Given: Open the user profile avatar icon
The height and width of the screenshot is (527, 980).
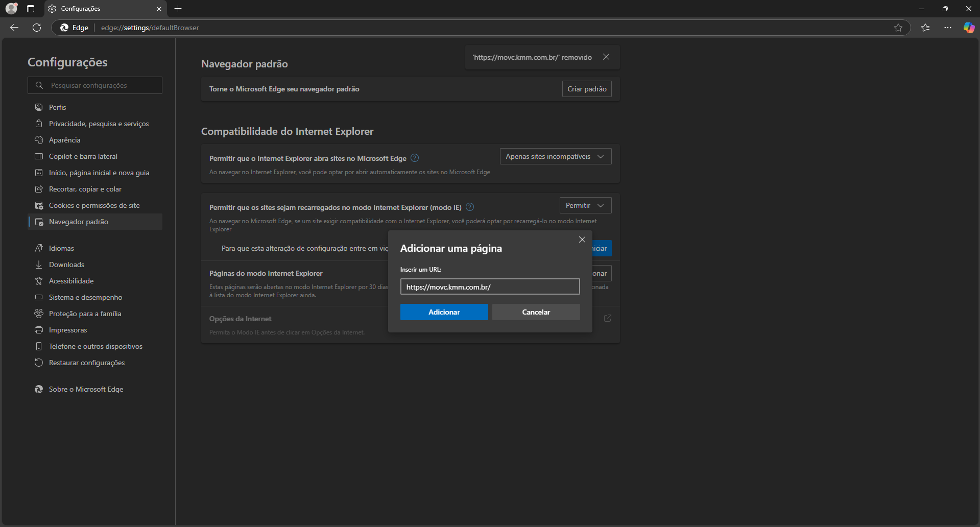Looking at the screenshot, I should tap(11, 9).
